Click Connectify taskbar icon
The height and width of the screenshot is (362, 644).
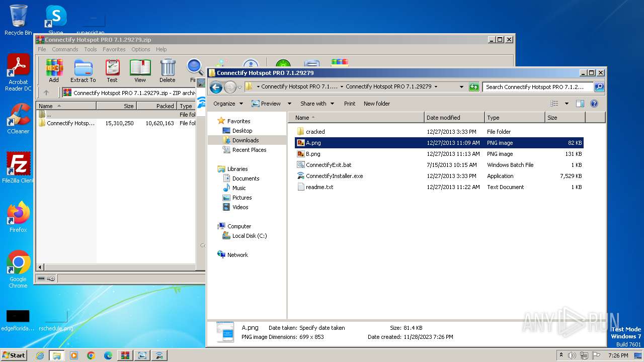coord(159,355)
